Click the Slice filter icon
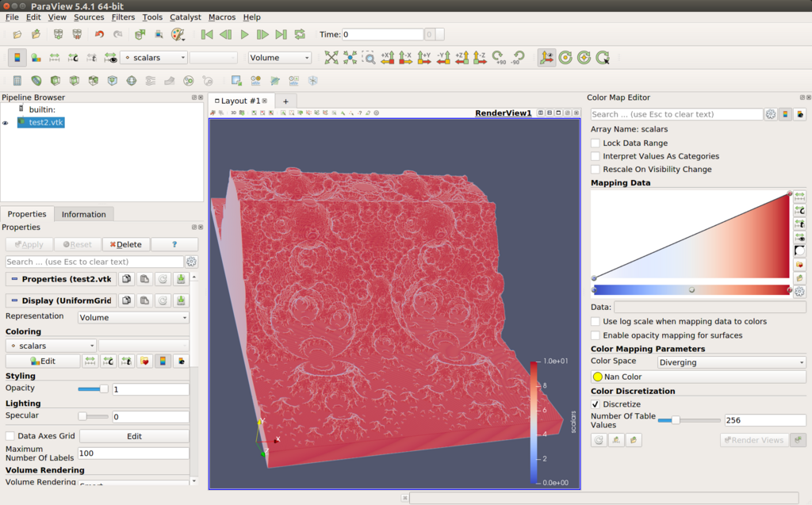This screenshot has width=812, height=505. (75, 81)
